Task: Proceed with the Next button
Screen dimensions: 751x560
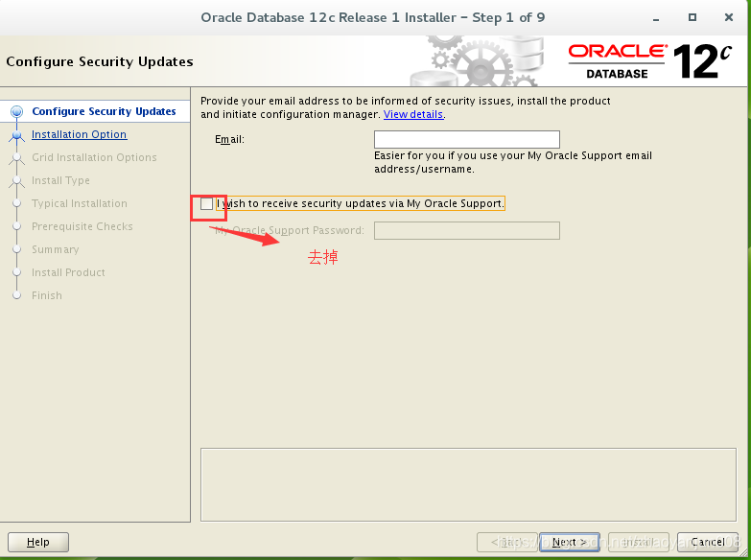Action: [x=570, y=542]
